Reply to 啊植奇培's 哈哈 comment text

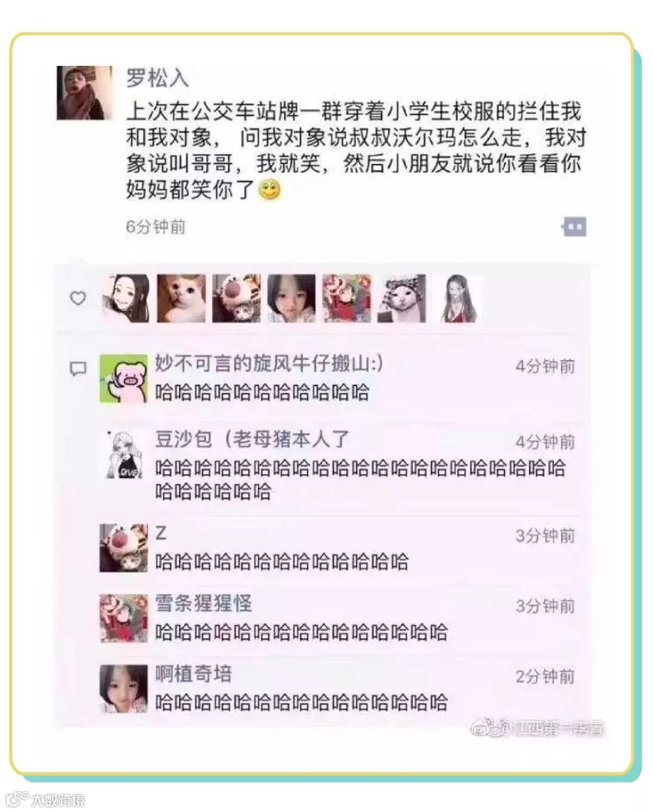[x=301, y=702]
